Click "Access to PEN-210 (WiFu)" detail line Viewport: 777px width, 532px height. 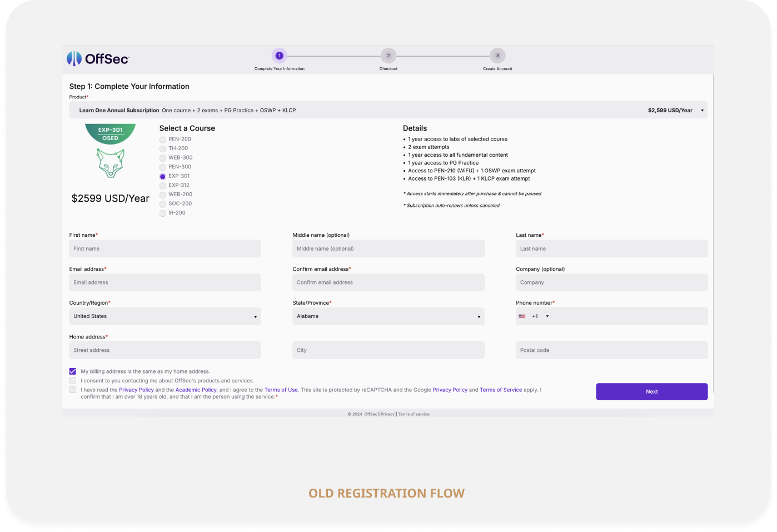(472, 171)
